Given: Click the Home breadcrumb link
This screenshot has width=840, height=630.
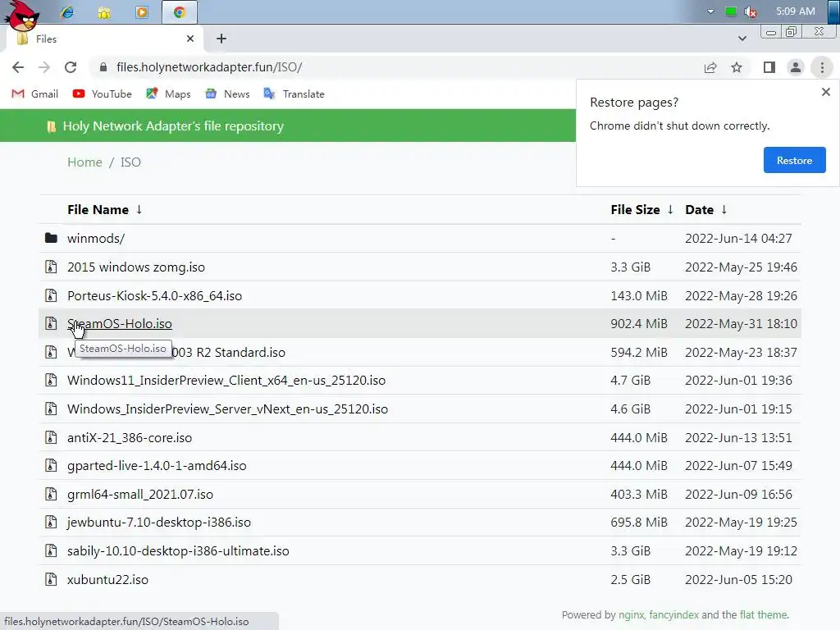Looking at the screenshot, I should click(84, 162).
